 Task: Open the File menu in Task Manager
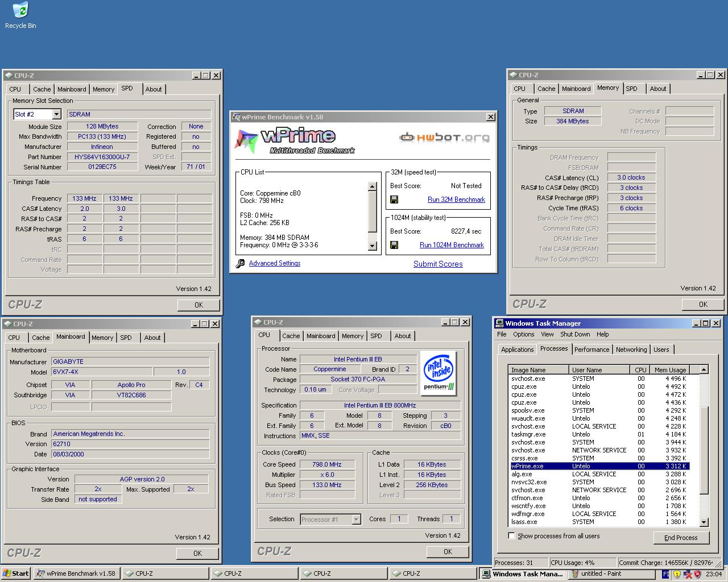502,334
